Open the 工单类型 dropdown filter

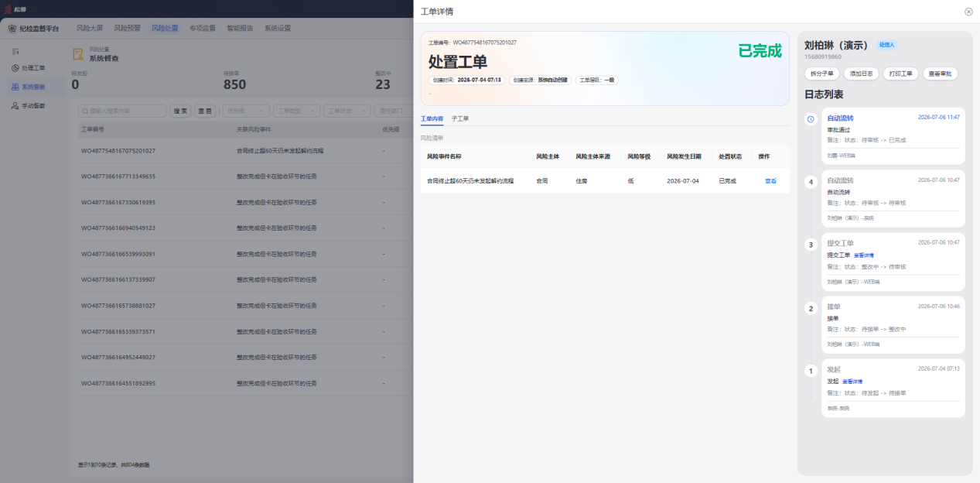tap(297, 111)
